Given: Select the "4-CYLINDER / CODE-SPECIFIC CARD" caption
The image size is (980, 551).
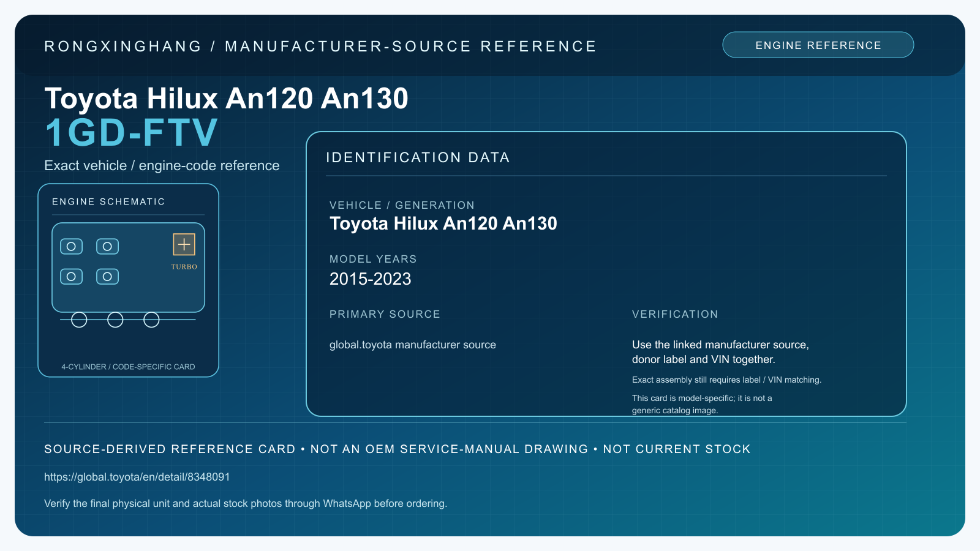Looking at the screenshot, I should (128, 367).
